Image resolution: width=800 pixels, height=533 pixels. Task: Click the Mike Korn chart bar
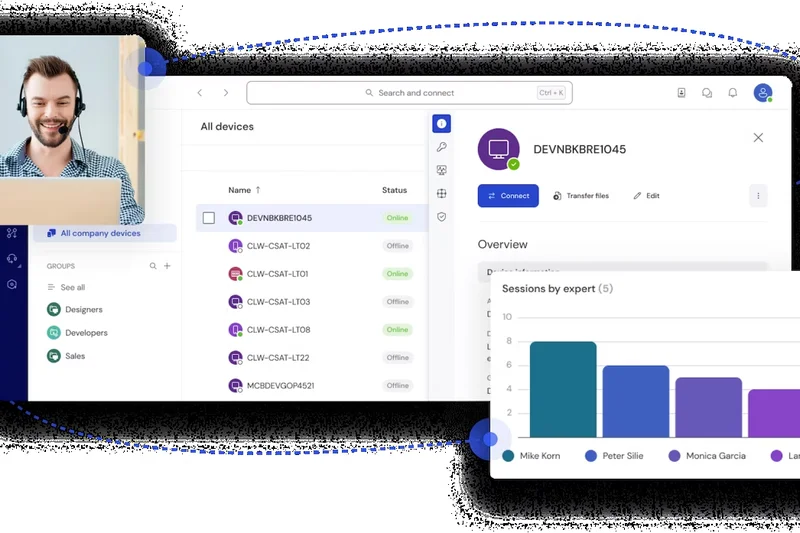point(563,390)
